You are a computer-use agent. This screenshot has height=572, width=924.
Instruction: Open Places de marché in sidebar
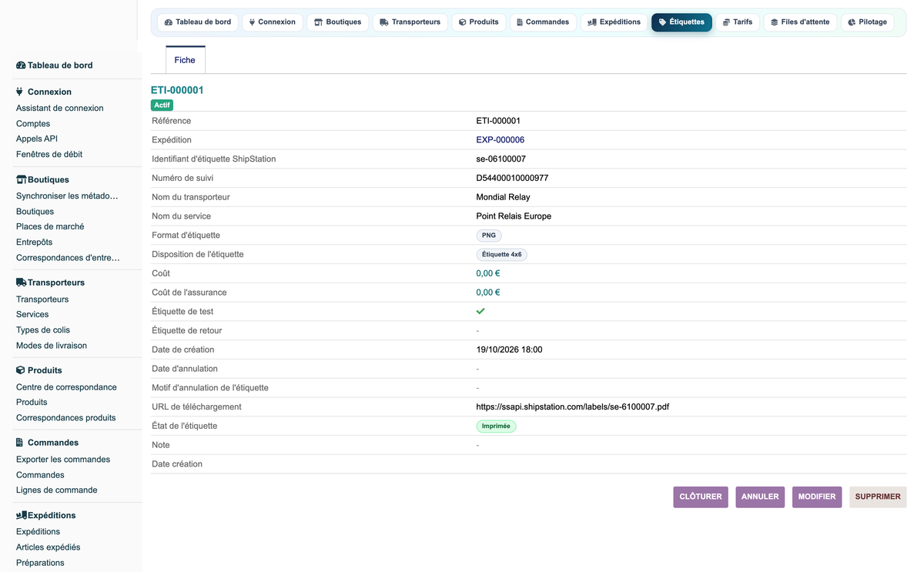click(x=50, y=226)
